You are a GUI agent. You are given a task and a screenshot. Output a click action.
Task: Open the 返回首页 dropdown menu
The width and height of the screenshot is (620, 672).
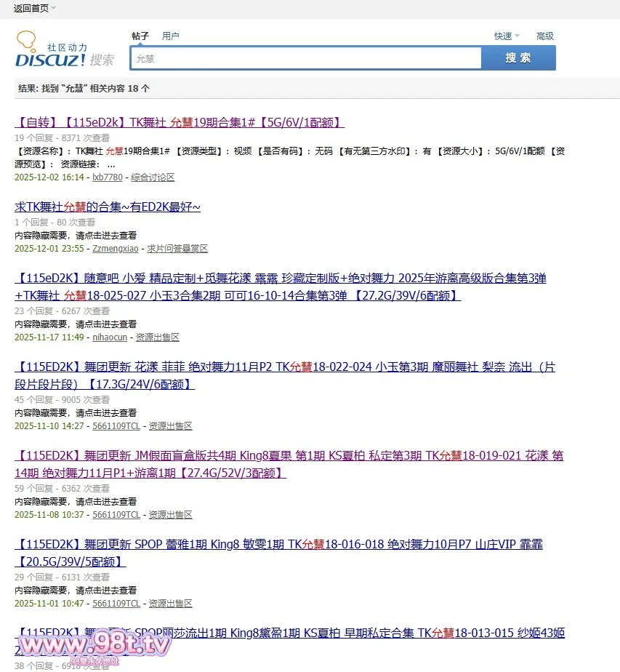34,8
